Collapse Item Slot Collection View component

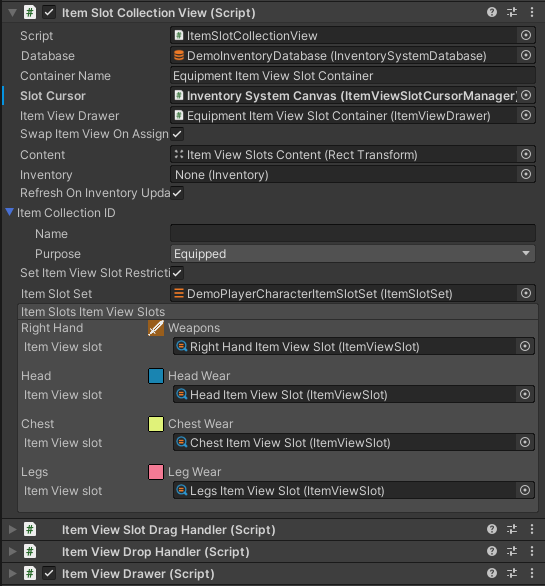click(x=12, y=13)
